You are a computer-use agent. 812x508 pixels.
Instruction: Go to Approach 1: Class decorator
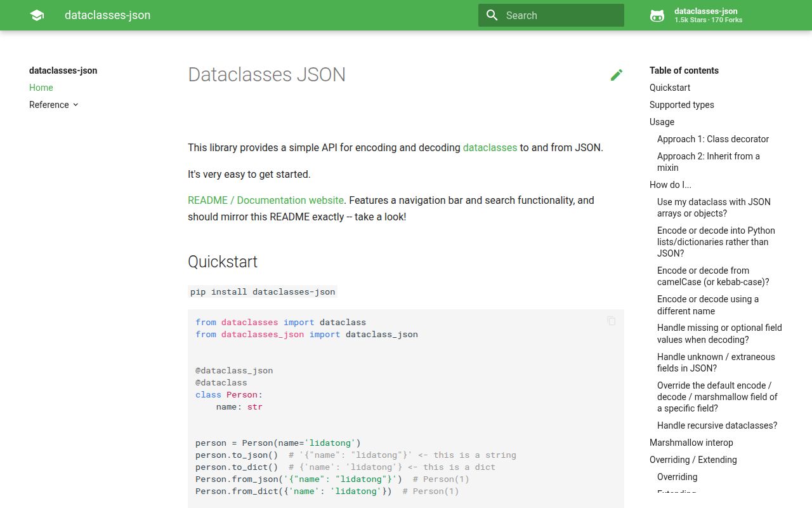(713, 139)
